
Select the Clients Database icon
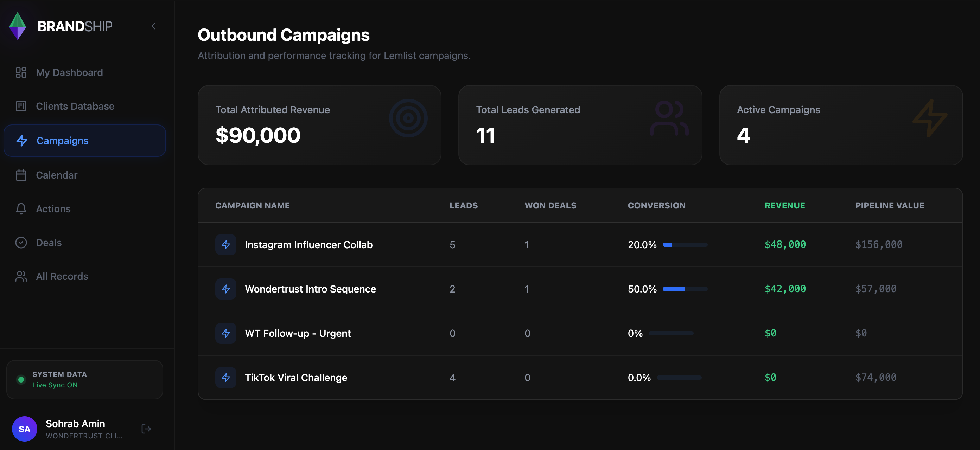click(21, 106)
